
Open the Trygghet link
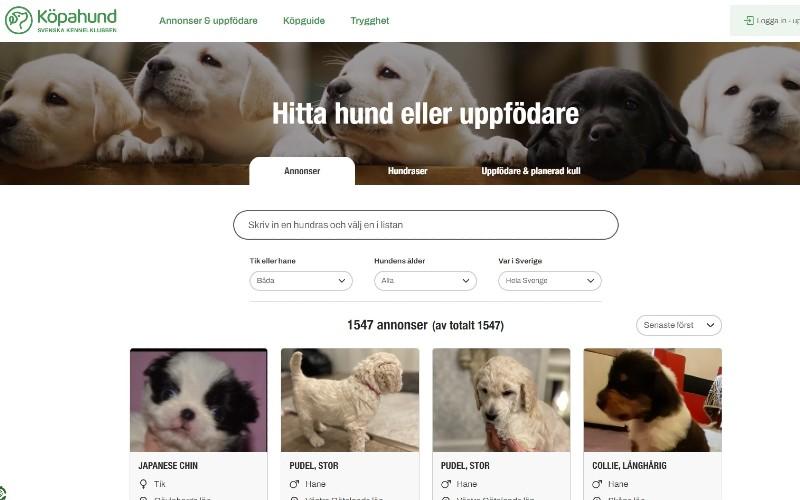coord(370,20)
